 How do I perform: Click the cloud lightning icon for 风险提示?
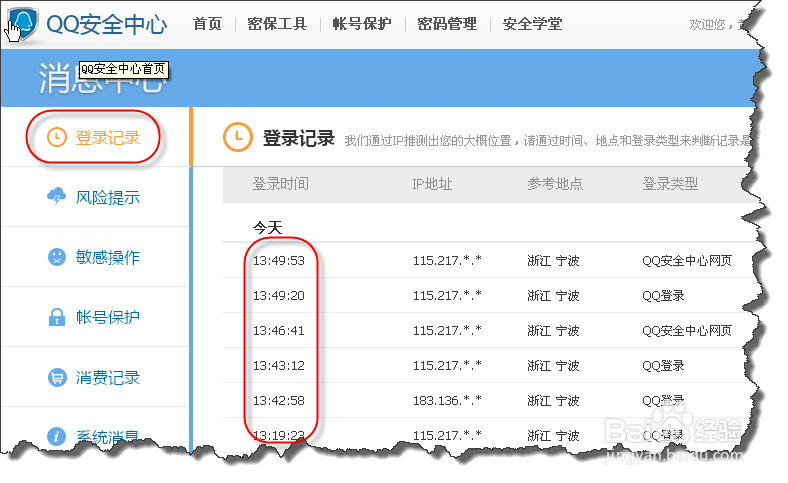click(x=57, y=197)
